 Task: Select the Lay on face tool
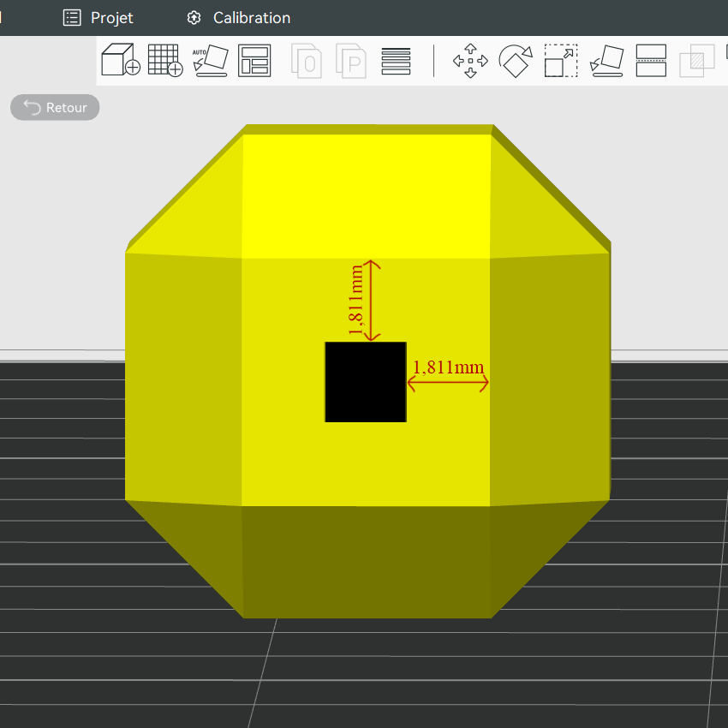coord(606,61)
